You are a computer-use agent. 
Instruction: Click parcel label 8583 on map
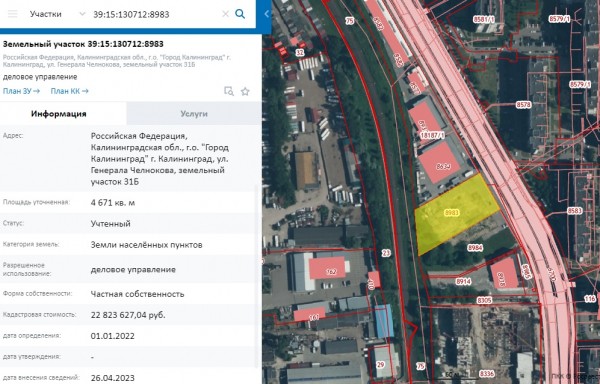pos(574,210)
